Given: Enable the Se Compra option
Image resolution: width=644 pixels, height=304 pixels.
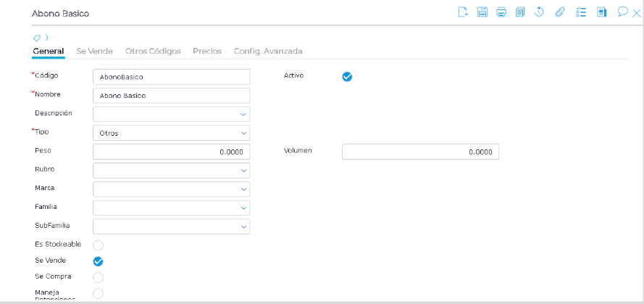Looking at the screenshot, I should coord(99,277).
